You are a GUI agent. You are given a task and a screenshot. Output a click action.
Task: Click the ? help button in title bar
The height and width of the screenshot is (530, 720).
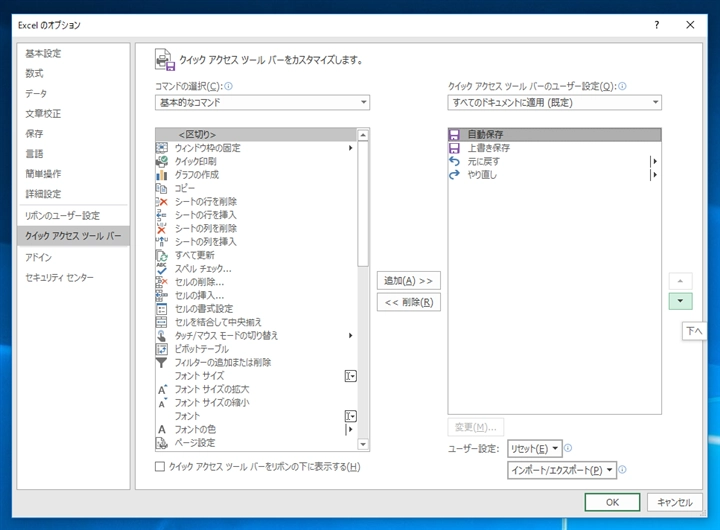point(657,25)
